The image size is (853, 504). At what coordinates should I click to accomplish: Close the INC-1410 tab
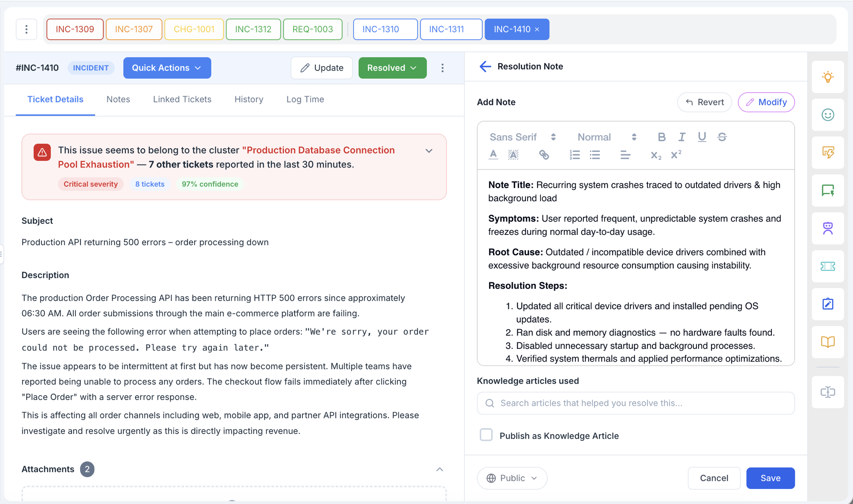pyautogui.click(x=537, y=29)
